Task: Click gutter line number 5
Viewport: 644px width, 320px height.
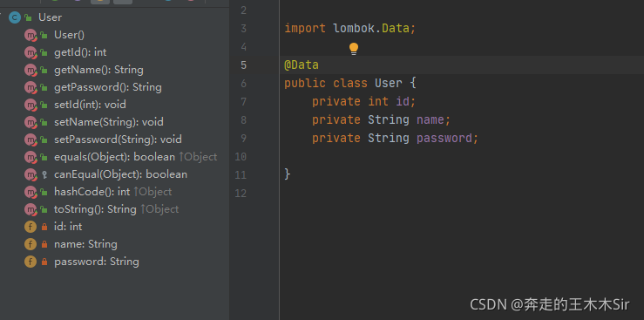Action: (243, 65)
